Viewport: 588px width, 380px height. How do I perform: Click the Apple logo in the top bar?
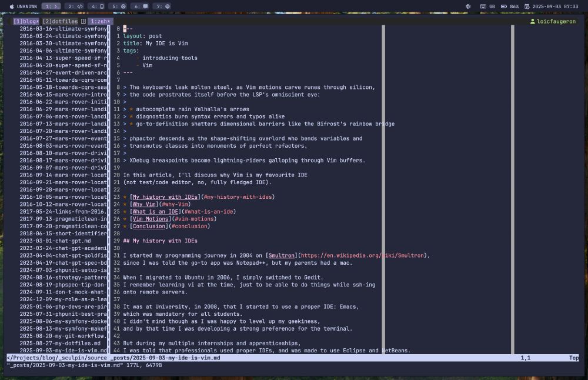click(x=12, y=6)
